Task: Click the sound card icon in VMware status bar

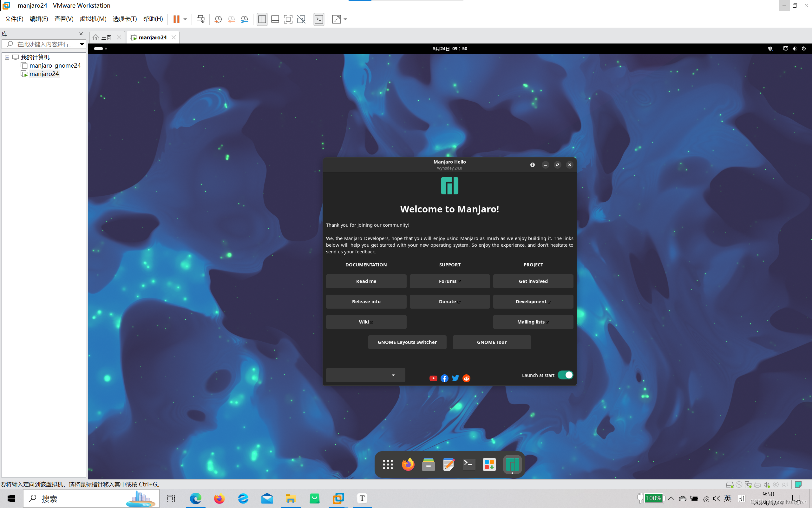Action: (767, 485)
